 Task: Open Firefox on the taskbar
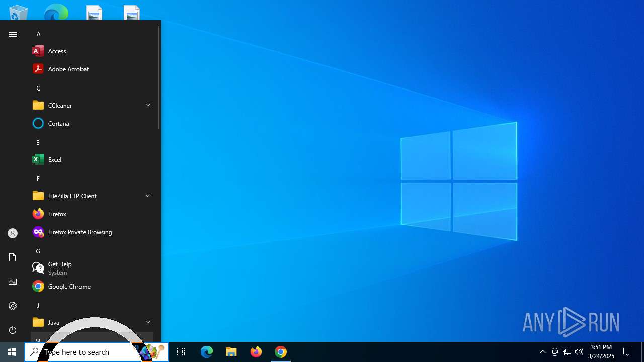click(x=256, y=352)
